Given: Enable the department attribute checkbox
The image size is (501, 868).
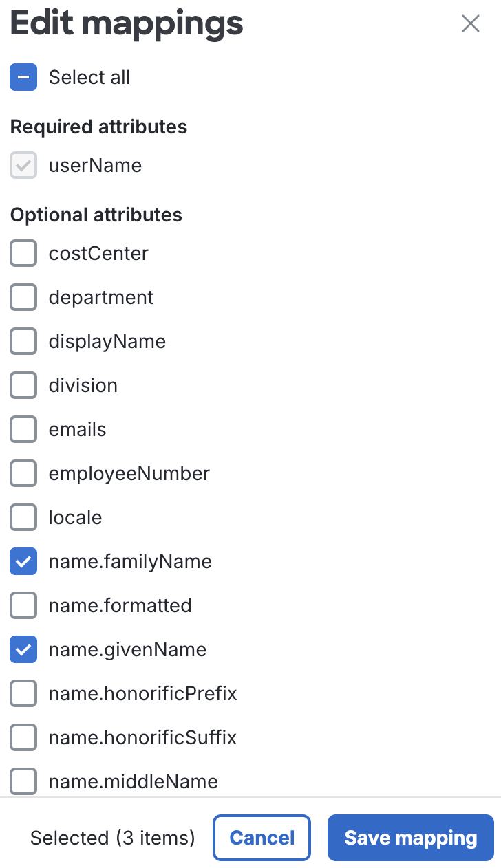Looking at the screenshot, I should (x=23, y=298).
